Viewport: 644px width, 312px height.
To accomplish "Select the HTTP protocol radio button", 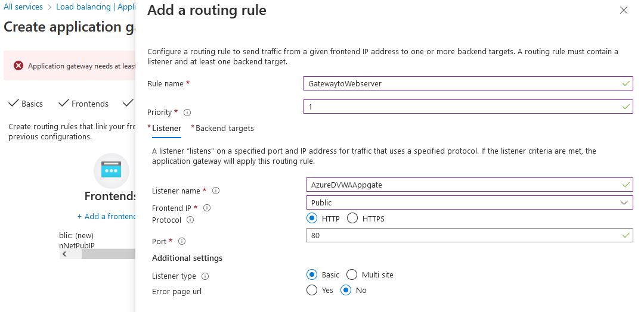I will click(x=312, y=219).
